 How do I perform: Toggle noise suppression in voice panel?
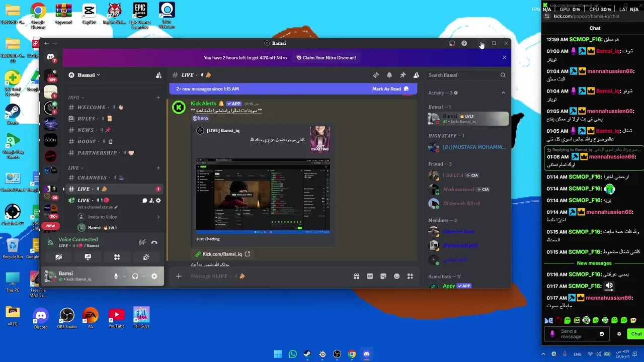142,242
